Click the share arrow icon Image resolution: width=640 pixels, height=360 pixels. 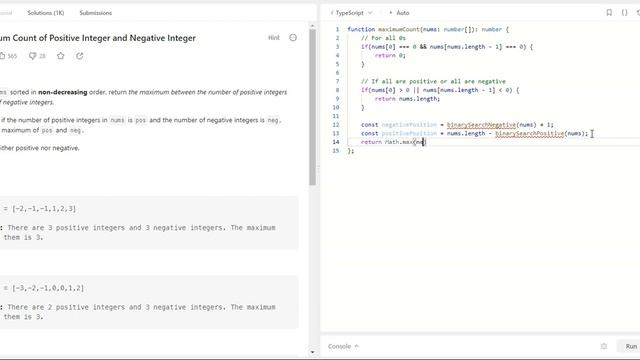[x=80, y=56]
